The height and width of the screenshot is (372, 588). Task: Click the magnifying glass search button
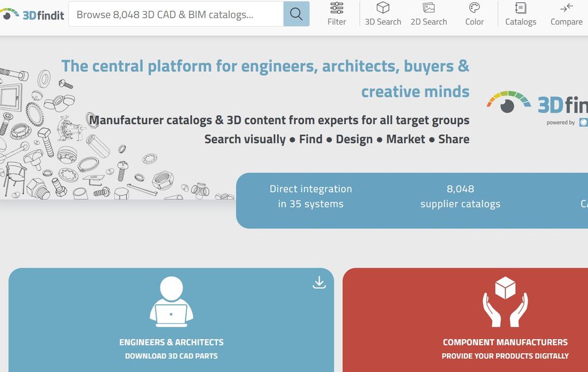(x=296, y=14)
